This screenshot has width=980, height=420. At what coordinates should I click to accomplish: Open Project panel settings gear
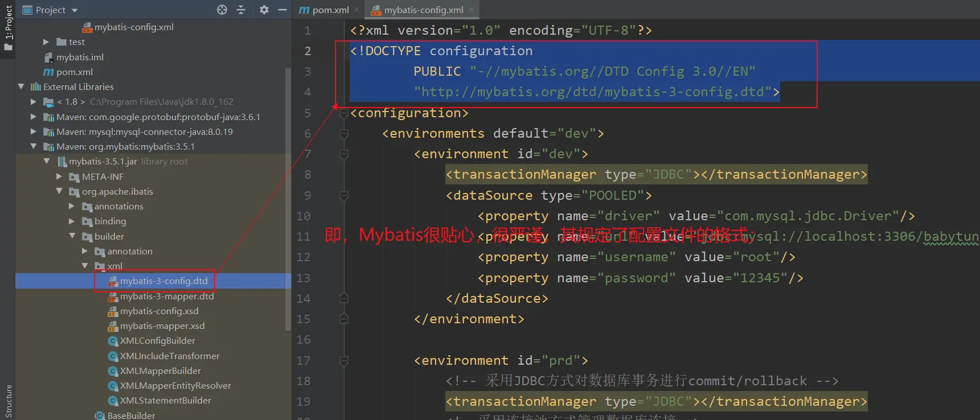point(264,10)
